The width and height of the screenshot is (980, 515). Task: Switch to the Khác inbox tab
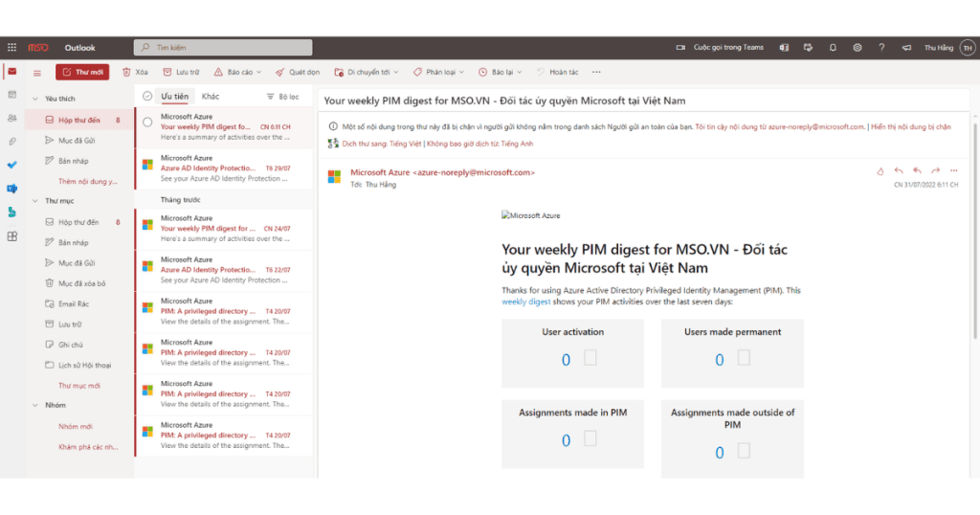click(211, 96)
